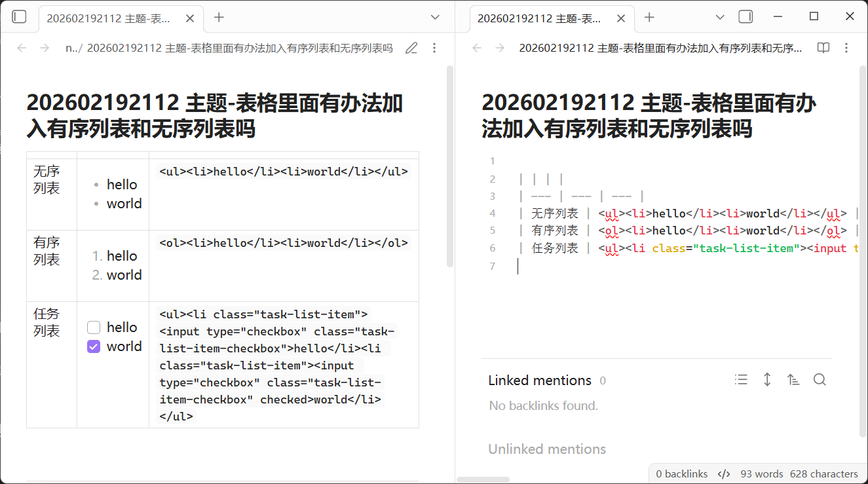This screenshot has width=868, height=484.
Task: Switch right pane to reading view book icon
Action: pos(823,48)
